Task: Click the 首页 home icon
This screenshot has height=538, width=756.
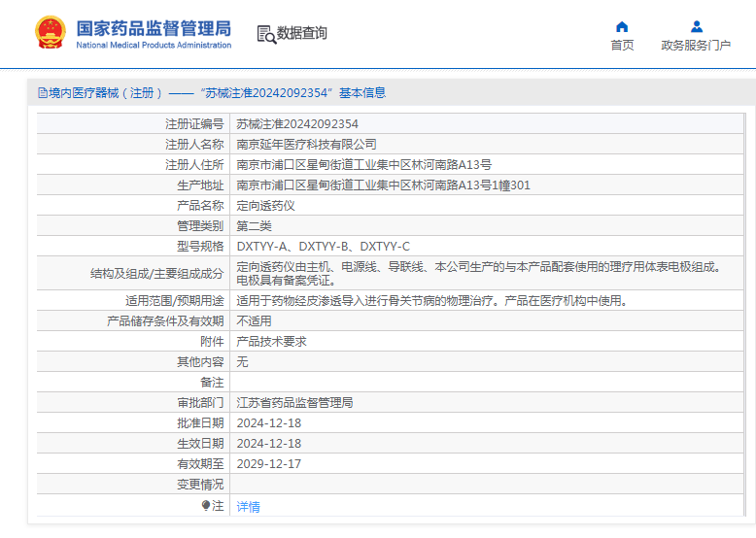Action: click(x=622, y=26)
